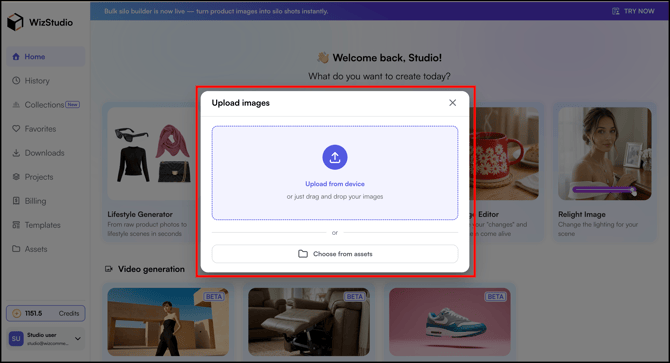Click the BETA badge on the recliner card

pyautogui.click(x=355, y=296)
